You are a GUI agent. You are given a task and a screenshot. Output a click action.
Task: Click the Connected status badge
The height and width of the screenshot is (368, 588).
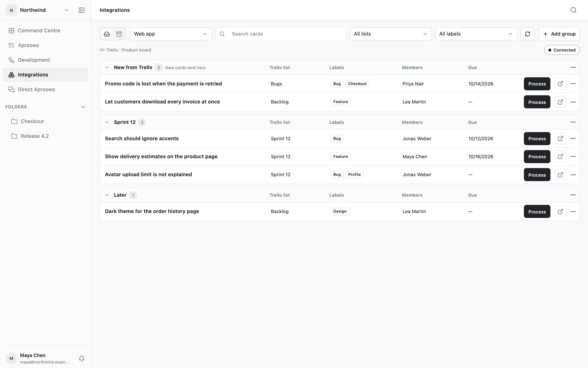pos(562,50)
